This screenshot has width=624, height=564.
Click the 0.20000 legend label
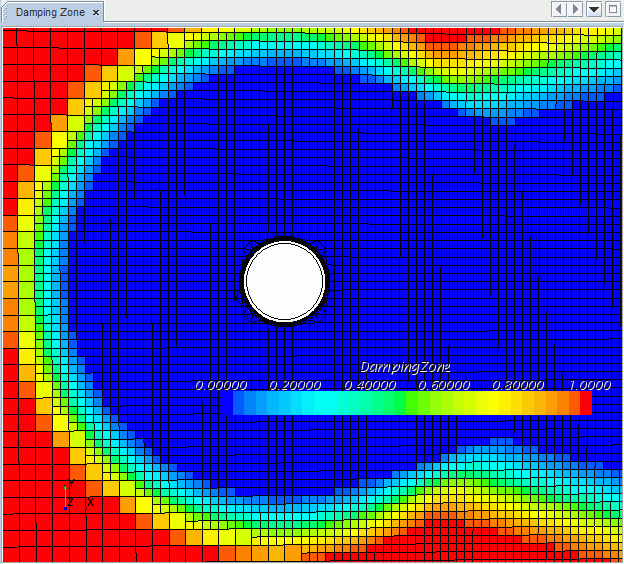[x=295, y=385]
